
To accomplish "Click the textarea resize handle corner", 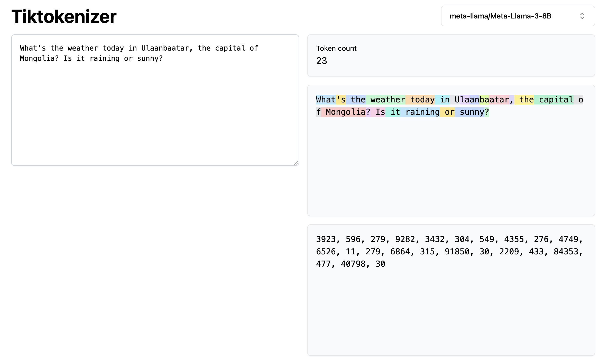I will 296,163.
